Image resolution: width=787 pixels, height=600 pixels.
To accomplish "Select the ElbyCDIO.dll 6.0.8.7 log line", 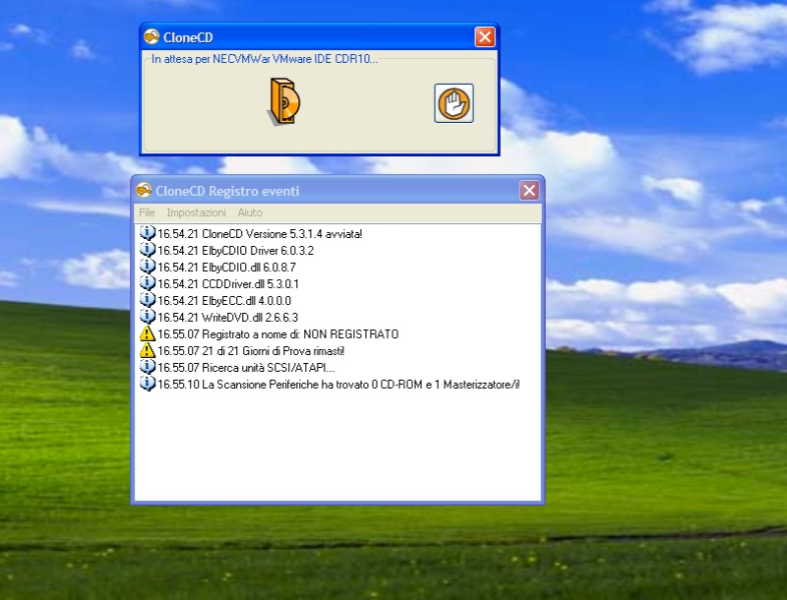I will pos(227,267).
